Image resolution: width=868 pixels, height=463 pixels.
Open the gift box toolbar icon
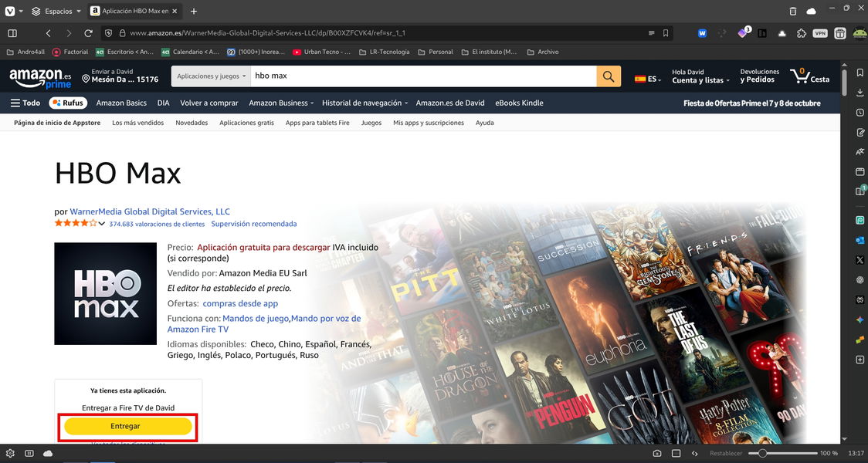(839, 33)
